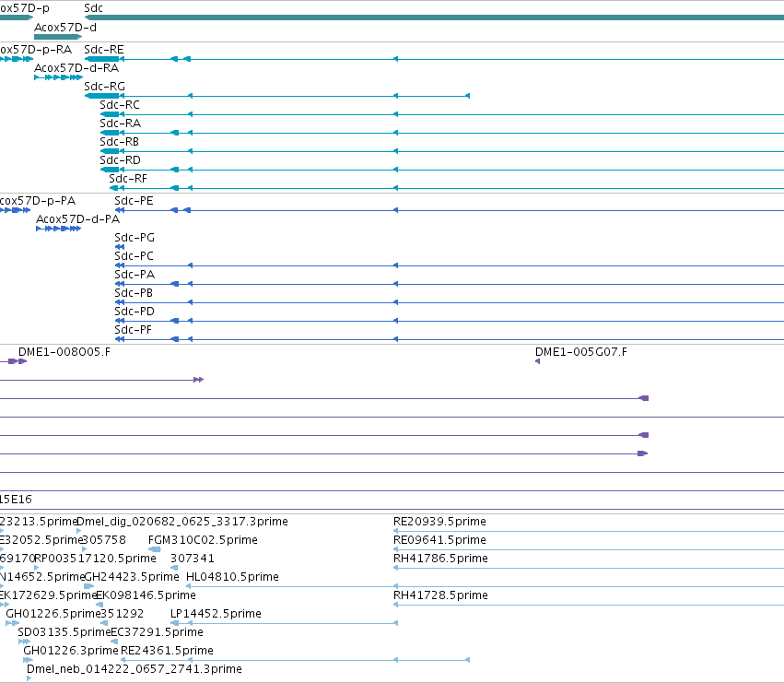Click the Sdc-RA transcript label
The image size is (784, 683).
pyautogui.click(x=120, y=124)
